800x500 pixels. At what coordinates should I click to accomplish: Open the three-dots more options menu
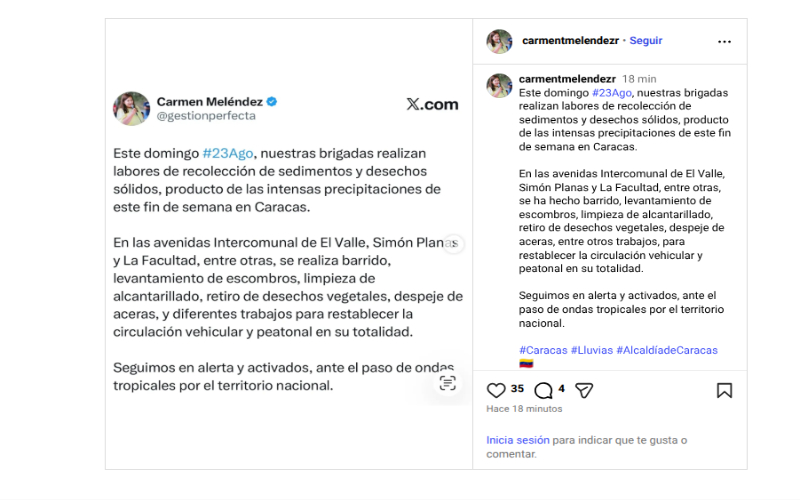pyautogui.click(x=724, y=41)
